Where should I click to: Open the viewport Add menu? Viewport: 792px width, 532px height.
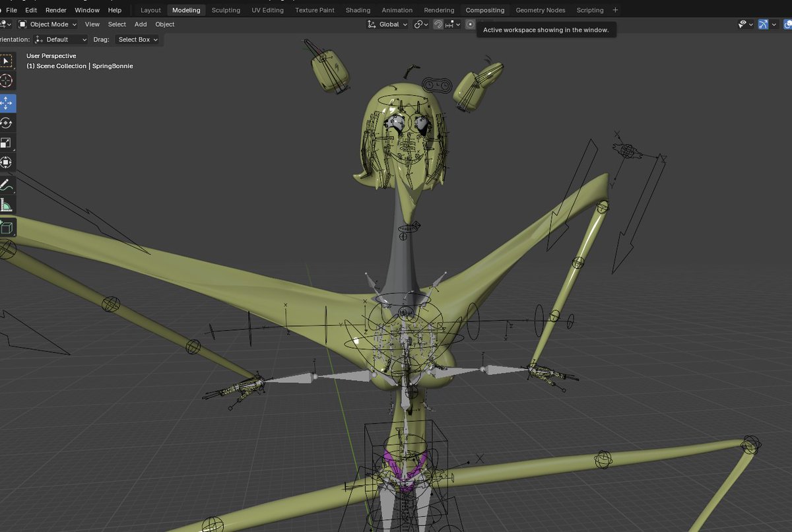pyautogui.click(x=141, y=24)
